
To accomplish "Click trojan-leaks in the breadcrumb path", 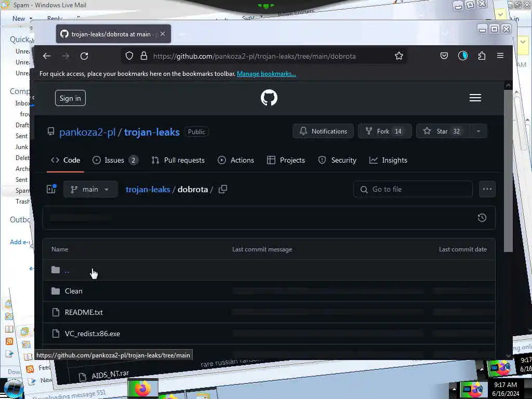I will click(x=148, y=189).
